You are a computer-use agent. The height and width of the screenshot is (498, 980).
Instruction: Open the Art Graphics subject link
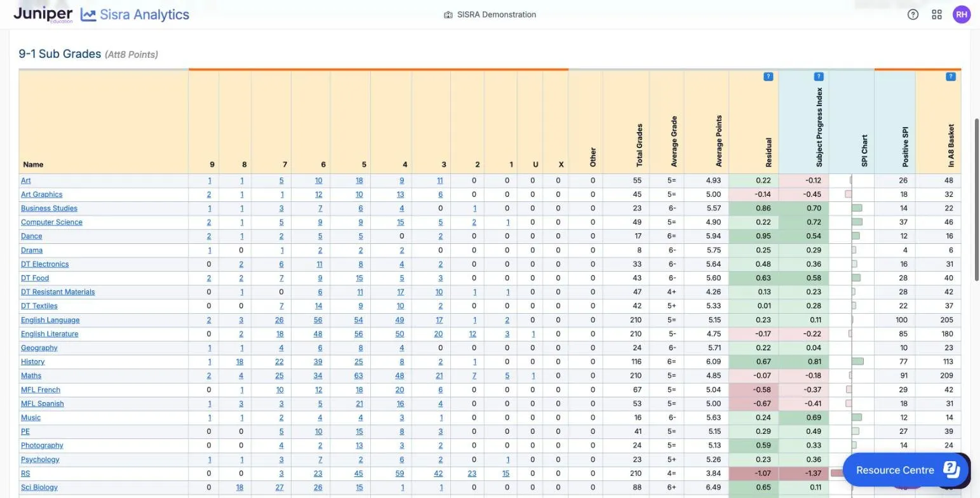pos(41,194)
